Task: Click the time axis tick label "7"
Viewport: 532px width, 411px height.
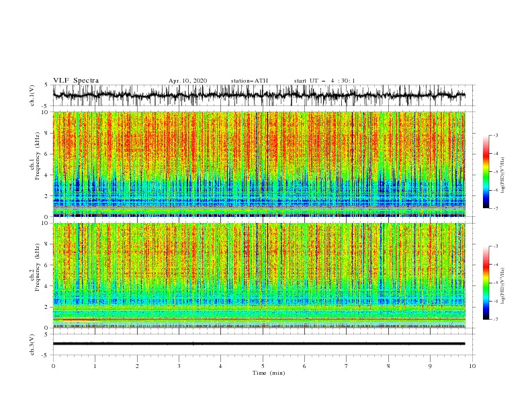Action: tap(347, 366)
